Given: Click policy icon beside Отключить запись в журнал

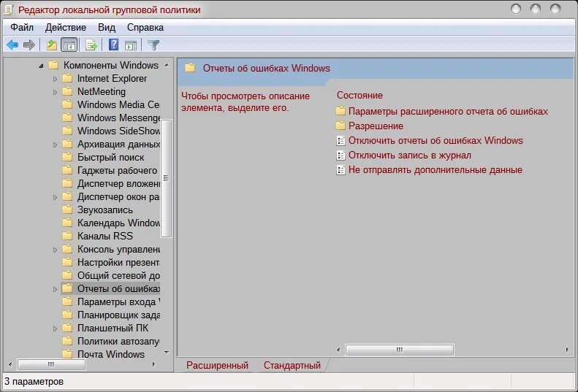Looking at the screenshot, I should [341, 155].
